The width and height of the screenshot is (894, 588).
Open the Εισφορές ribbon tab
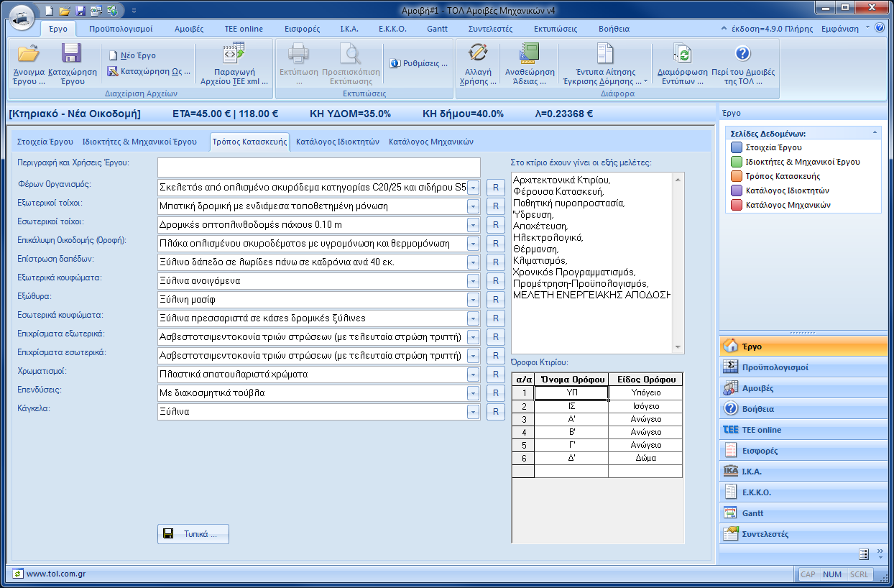(x=303, y=29)
